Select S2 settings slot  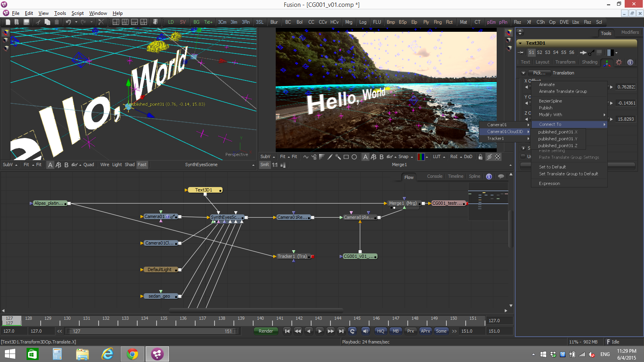click(539, 53)
